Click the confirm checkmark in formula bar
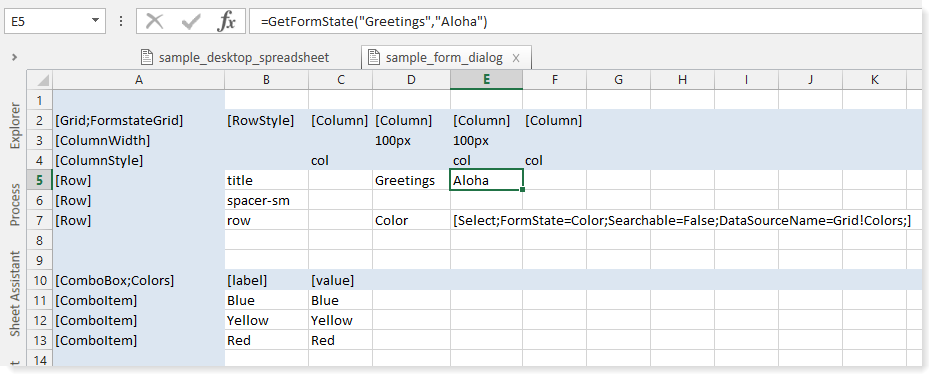This screenshot has height=374, width=929. coord(191,22)
